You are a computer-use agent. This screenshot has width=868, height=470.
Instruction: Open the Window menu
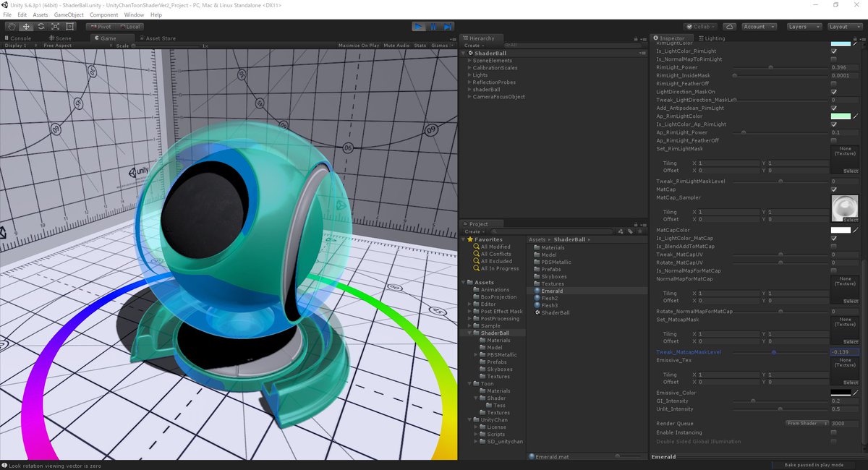[x=134, y=14]
